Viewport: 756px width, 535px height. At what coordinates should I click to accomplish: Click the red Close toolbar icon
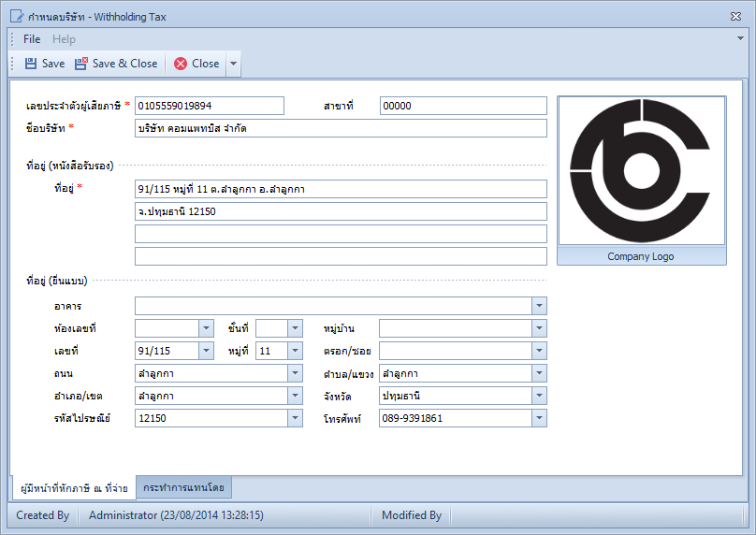click(181, 64)
